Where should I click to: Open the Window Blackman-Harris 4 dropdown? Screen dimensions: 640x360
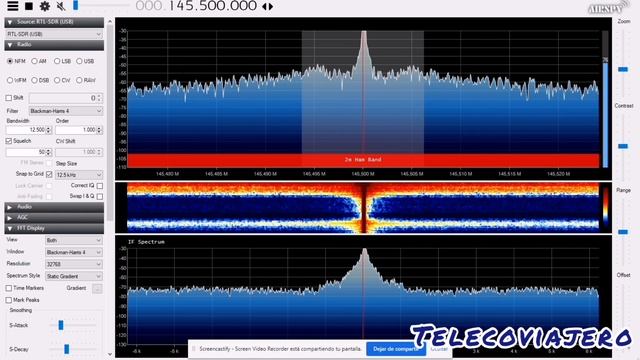[73, 252]
